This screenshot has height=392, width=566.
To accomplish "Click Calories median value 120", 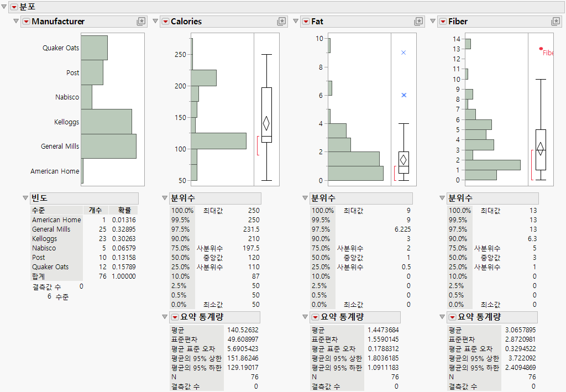I will tap(254, 257).
